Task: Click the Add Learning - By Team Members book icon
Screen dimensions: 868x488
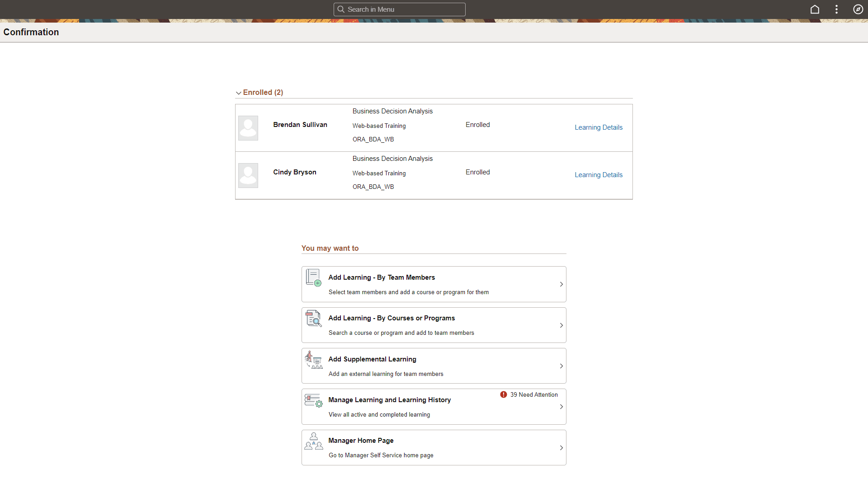Action: point(313,277)
